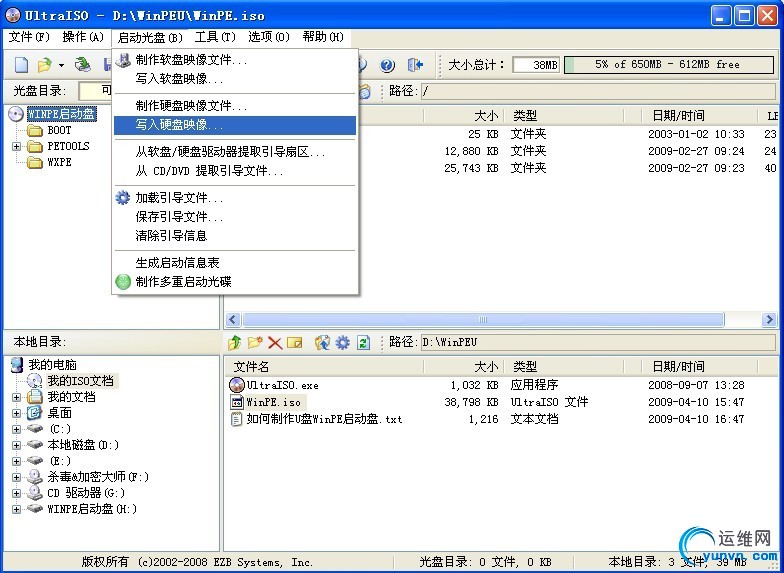This screenshot has height=573, width=784.
Task: Click the green Refresh page icon
Action: point(363,343)
